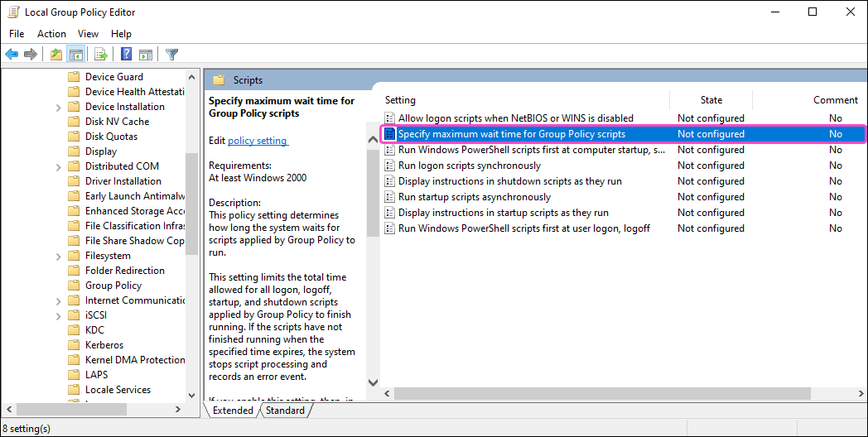Select the Group Policy tree folder
Screen dimensions: 868x437
pyautogui.click(x=113, y=286)
